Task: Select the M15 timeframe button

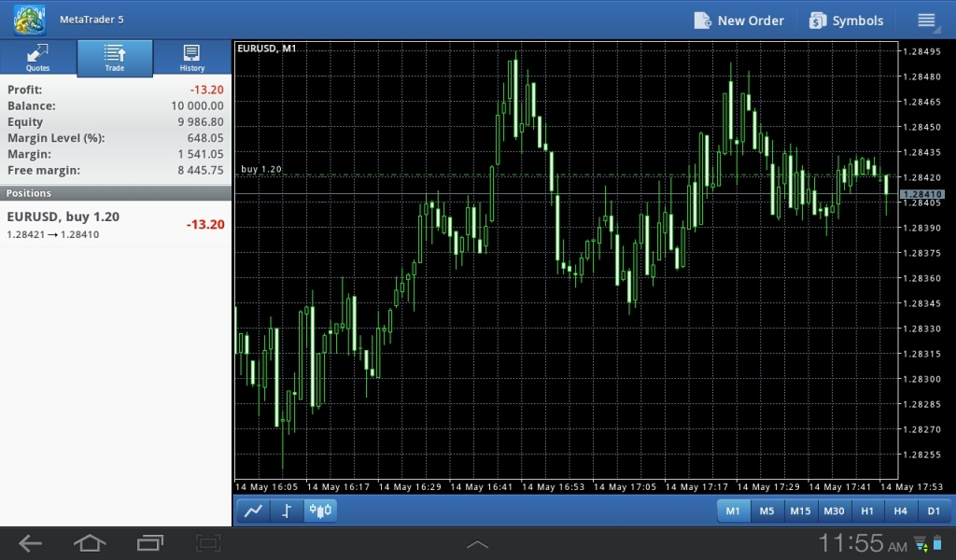Action: tap(800, 511)
